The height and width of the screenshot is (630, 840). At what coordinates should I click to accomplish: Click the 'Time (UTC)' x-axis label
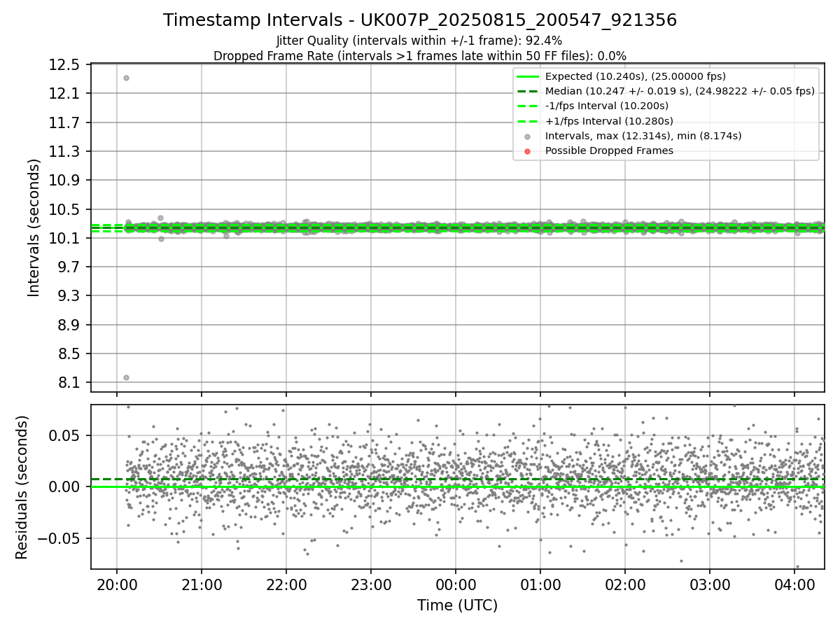point(457,605)
